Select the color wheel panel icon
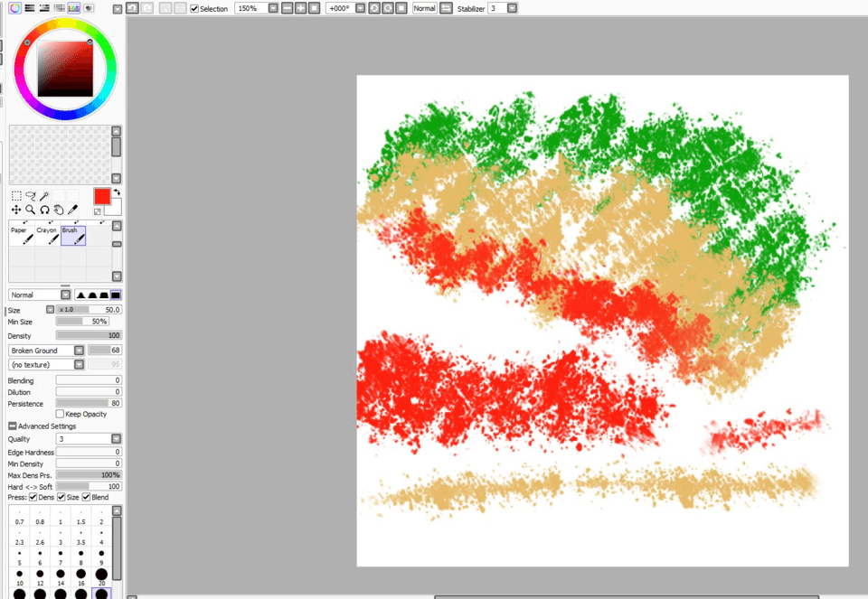The width and height of the screenshot is (868, 599). (x=15, y=8)
